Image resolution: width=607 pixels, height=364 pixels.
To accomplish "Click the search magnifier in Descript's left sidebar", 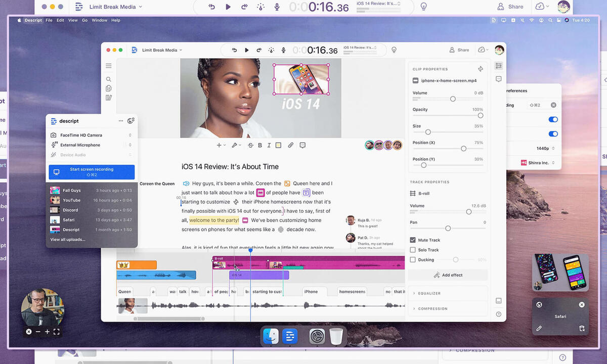I will [x=108, y=79].
